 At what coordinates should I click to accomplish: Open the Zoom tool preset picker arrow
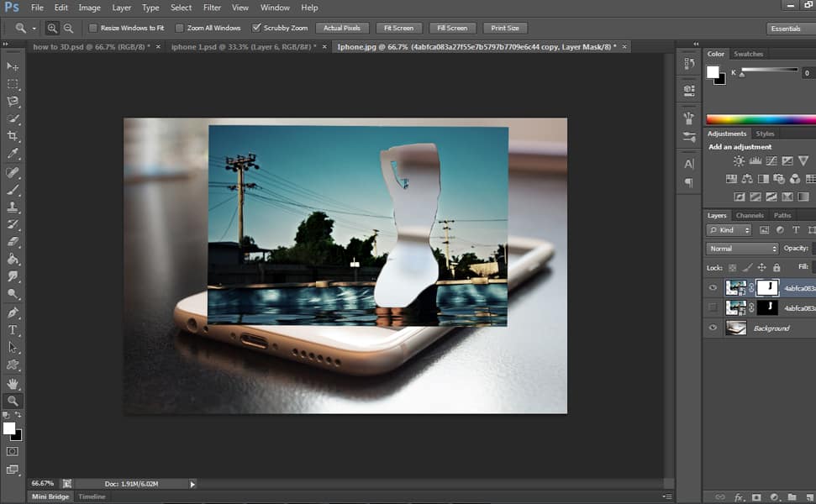[34, 29]
